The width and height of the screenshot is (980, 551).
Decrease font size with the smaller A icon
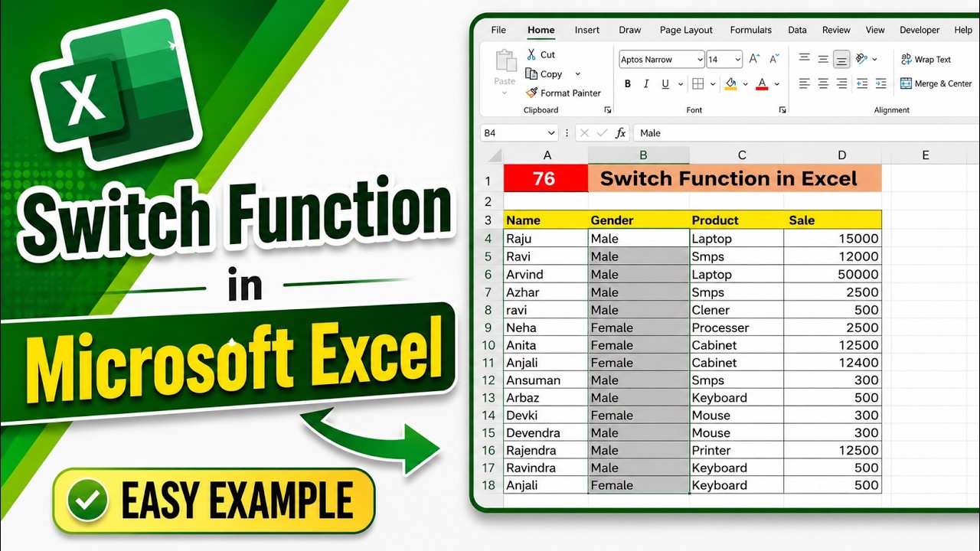tap(776, 59)
